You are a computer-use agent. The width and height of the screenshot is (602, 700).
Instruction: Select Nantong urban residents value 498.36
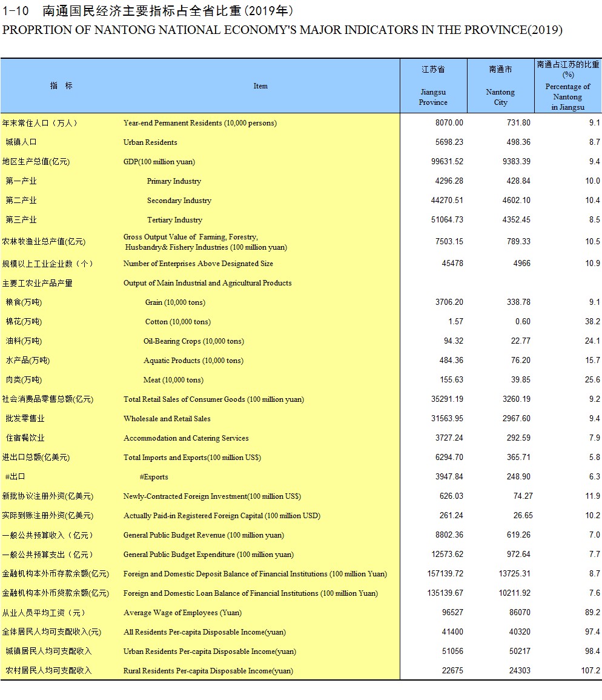coord(518,142)
